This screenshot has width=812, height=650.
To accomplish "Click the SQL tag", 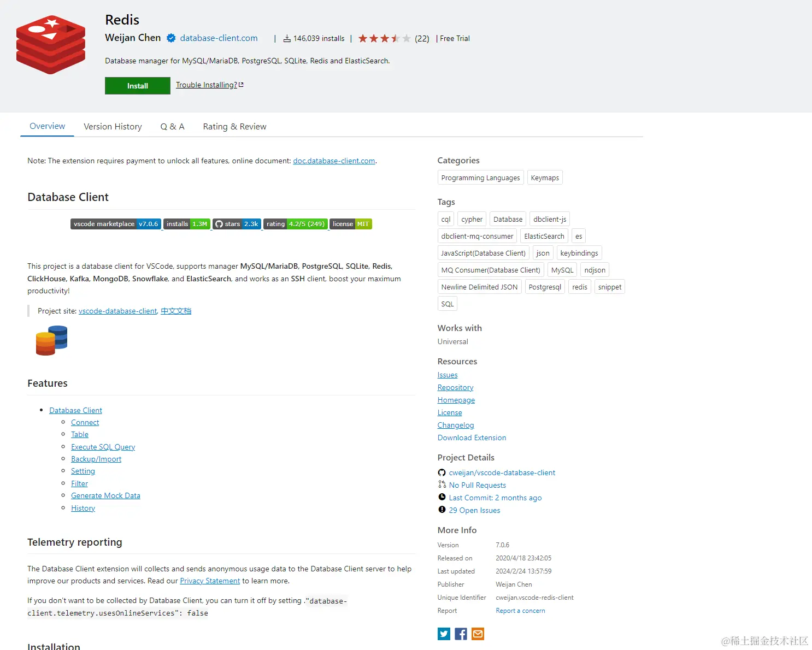I will click(448, 304).
